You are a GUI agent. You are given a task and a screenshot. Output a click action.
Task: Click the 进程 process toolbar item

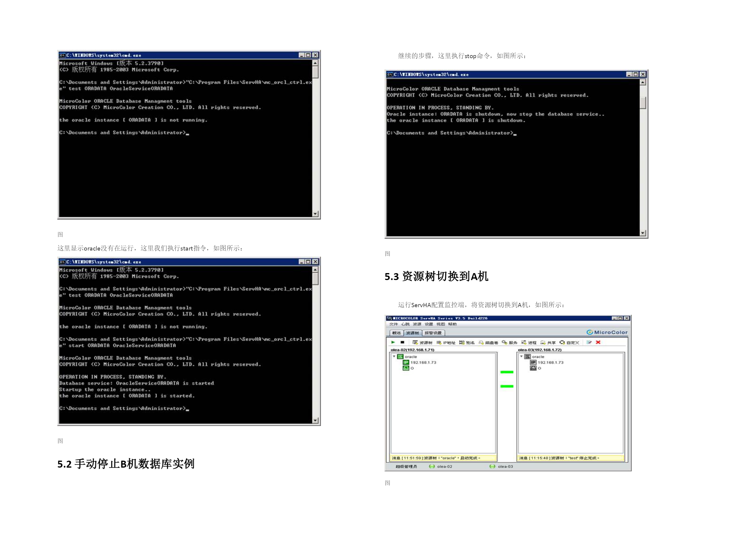click(x=529, y=343)
